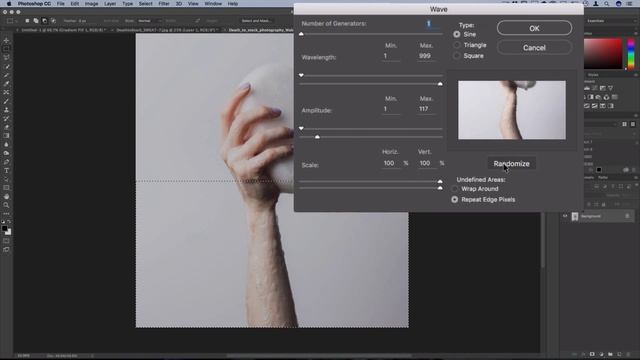The width and height of the screenshot is (640, 360).
Task: Open the Window menu
Action: coord(213,4)
